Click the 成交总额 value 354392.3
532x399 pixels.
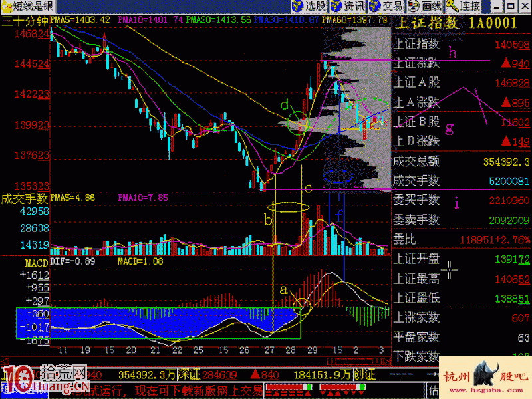507,162
